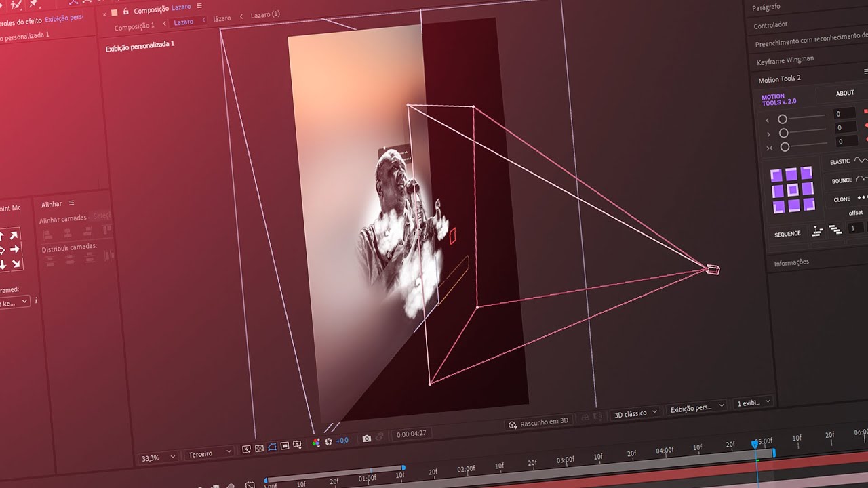Toggle Rascunho em 3D mode

tap(538, 422)
